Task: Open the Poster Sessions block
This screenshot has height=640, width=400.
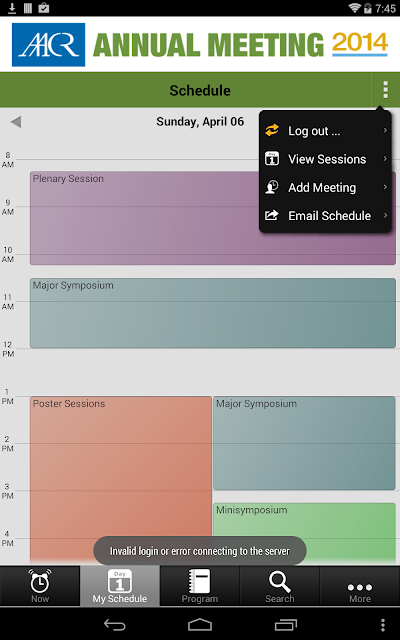Action: [121, 480]
